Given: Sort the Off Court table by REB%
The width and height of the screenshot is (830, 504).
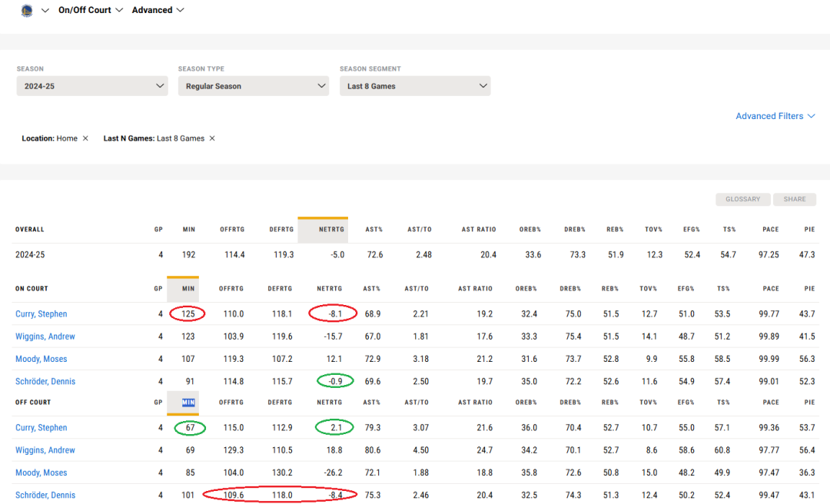Looking at the screenshot, I should click(609, 403).
